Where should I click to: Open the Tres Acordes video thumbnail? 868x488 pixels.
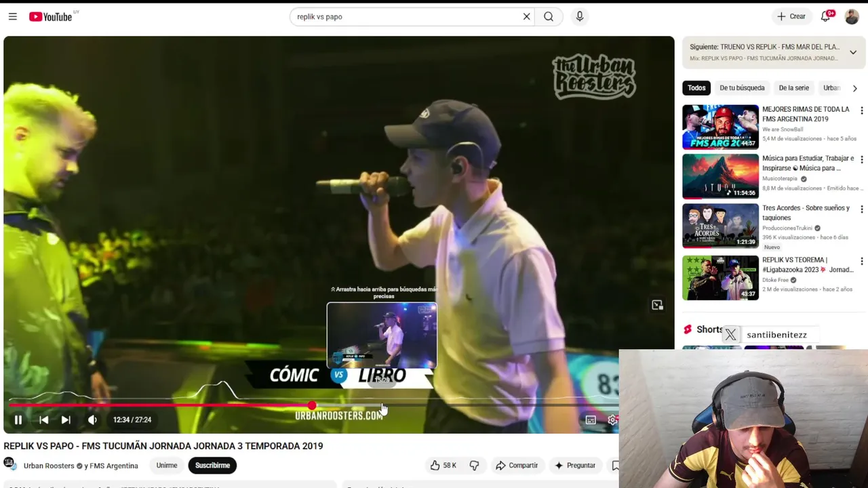tap(720, 226)
